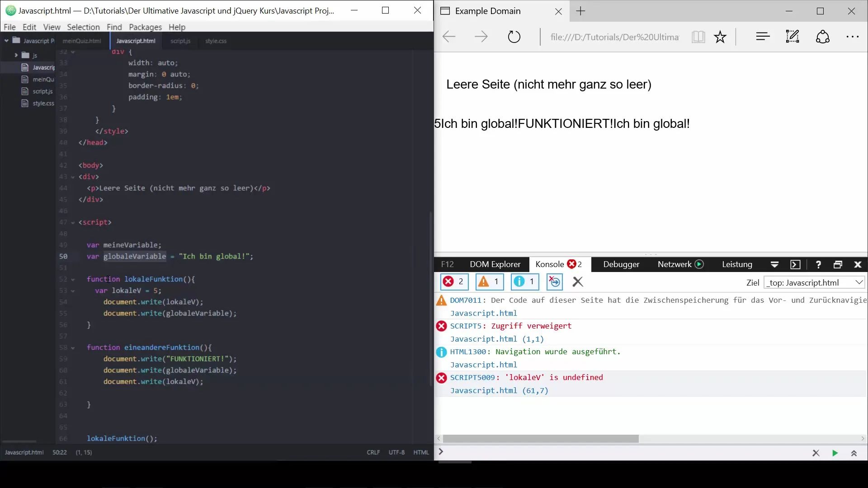Expand the js folder in the tree

pos(17,55)
